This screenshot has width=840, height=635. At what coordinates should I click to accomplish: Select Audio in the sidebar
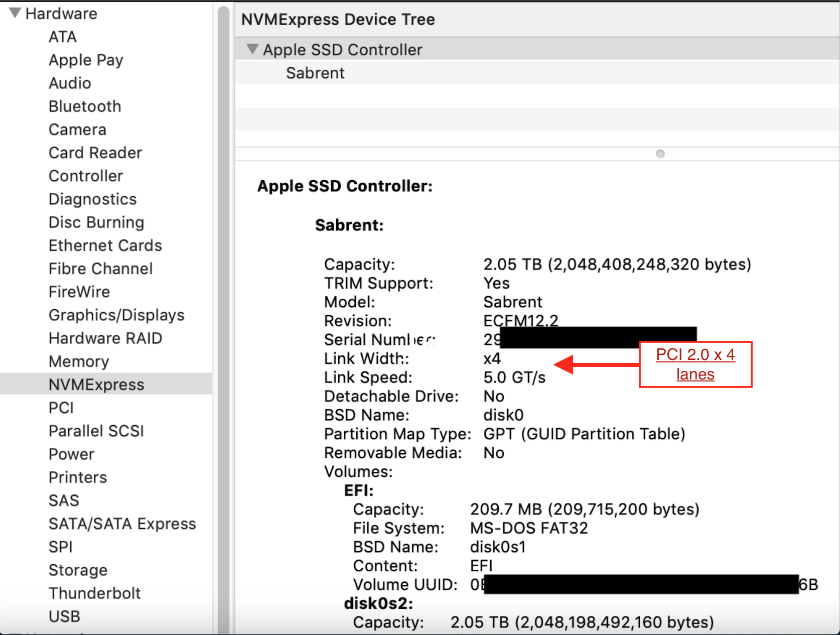[70, 83]
